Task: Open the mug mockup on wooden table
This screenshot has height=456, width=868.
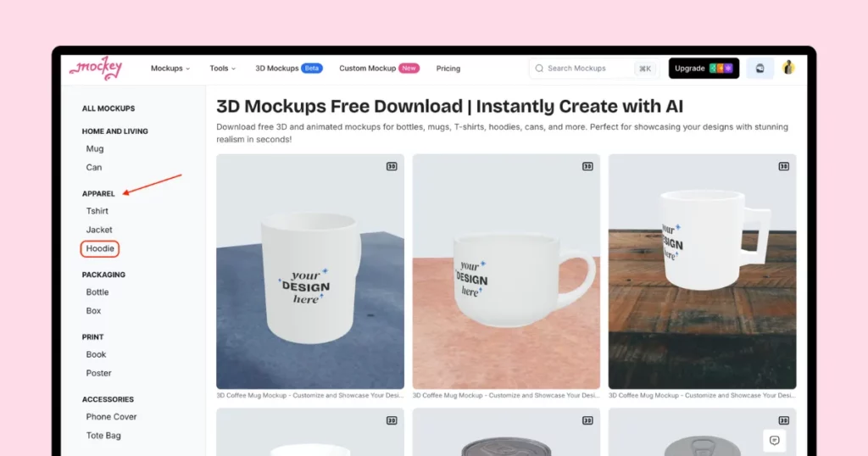Action: [702, 272]
